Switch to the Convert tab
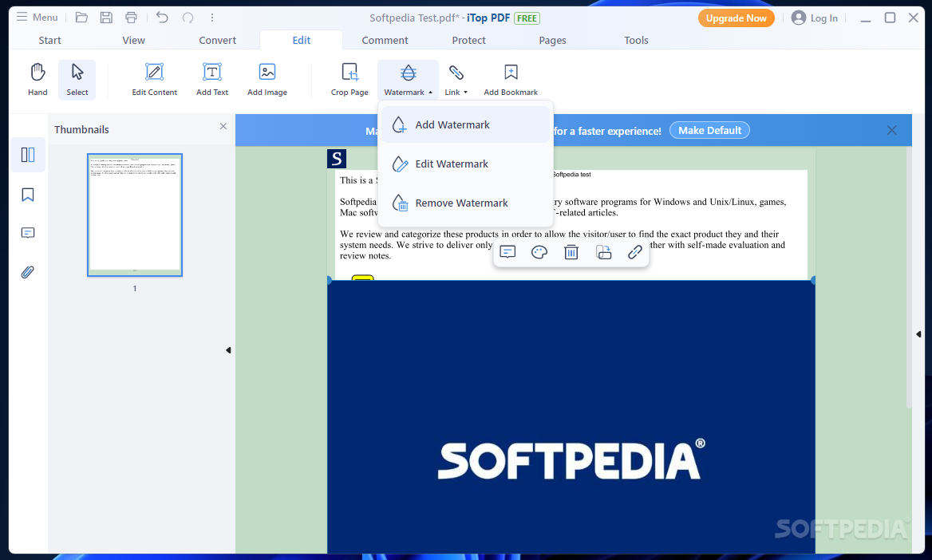The width and height of the screenshot is (932, 560). click(218, 40)
